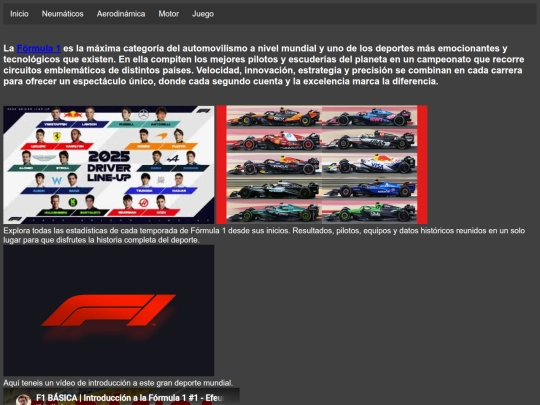This screenshot has height=405, width=540.
Task: Go to the Neumáticos page
Action: (x=62, y=14)
